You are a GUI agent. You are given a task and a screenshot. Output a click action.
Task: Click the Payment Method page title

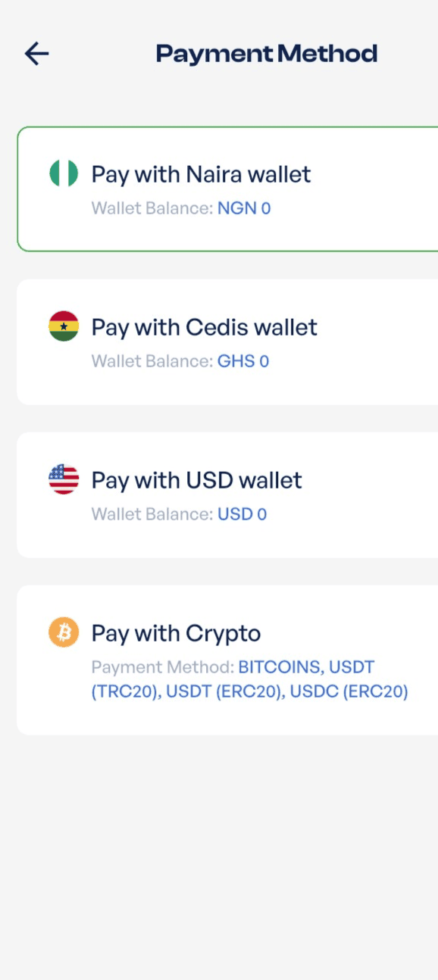tap(267, 54)
